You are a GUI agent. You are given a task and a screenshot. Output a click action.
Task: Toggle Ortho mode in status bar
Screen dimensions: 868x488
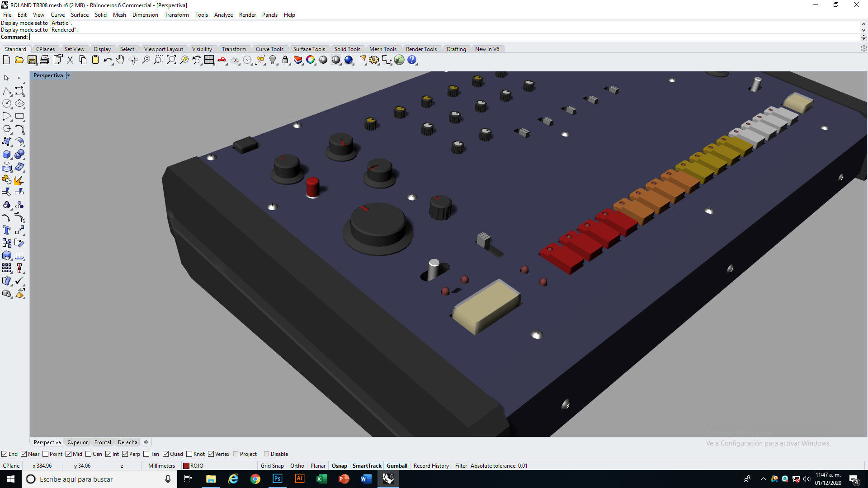[x=297, y=465]
